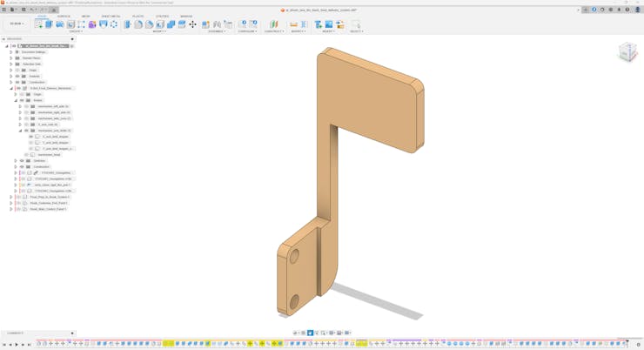644x350 pixels.
Task: Activate the Move/Copy tool in Modify
Action: tap(192, 24)
